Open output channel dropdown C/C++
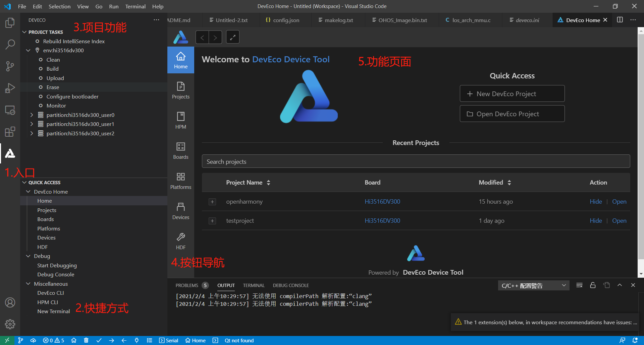Viewport: 644px width, 345px height. [534, 285]
